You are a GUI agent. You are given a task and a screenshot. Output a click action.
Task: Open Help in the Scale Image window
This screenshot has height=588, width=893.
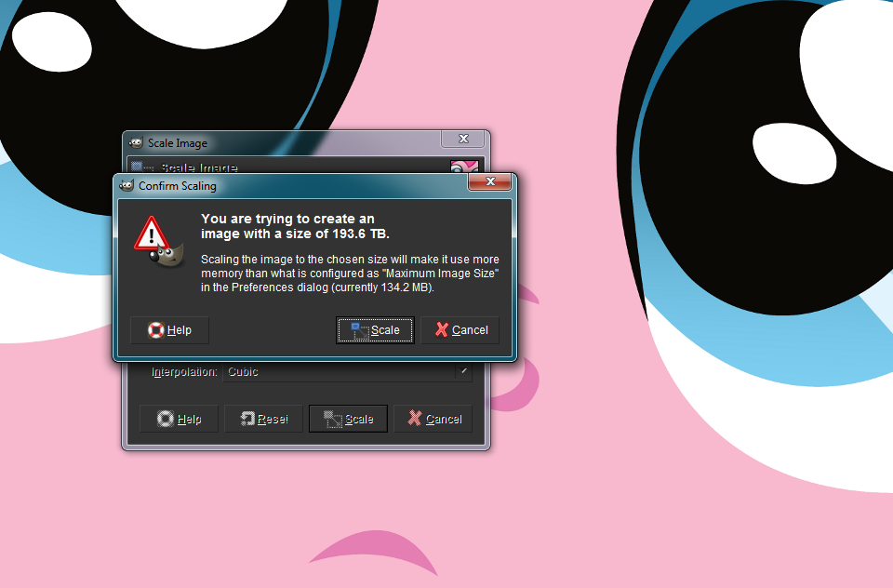coord(179,420)
